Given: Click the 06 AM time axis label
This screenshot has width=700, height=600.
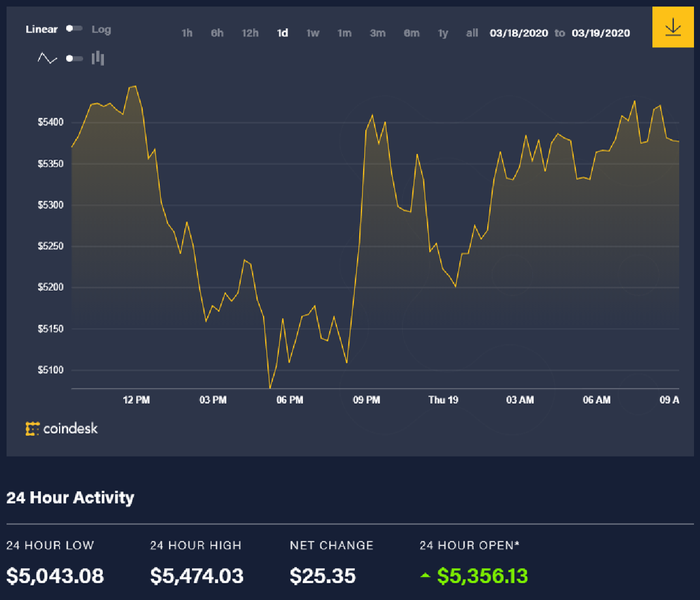Looking at the screenshot, I should [597, 400].
